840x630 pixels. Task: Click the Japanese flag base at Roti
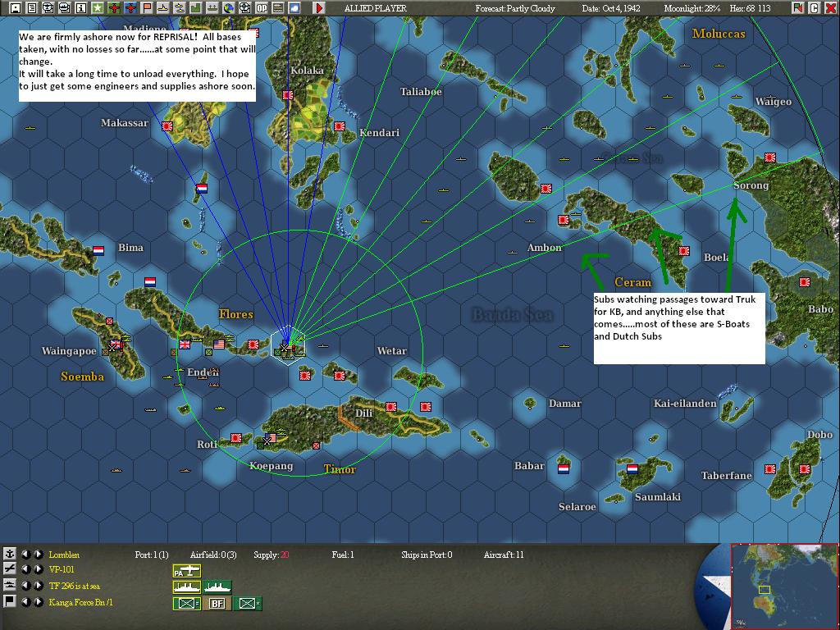tap(235, 438)
